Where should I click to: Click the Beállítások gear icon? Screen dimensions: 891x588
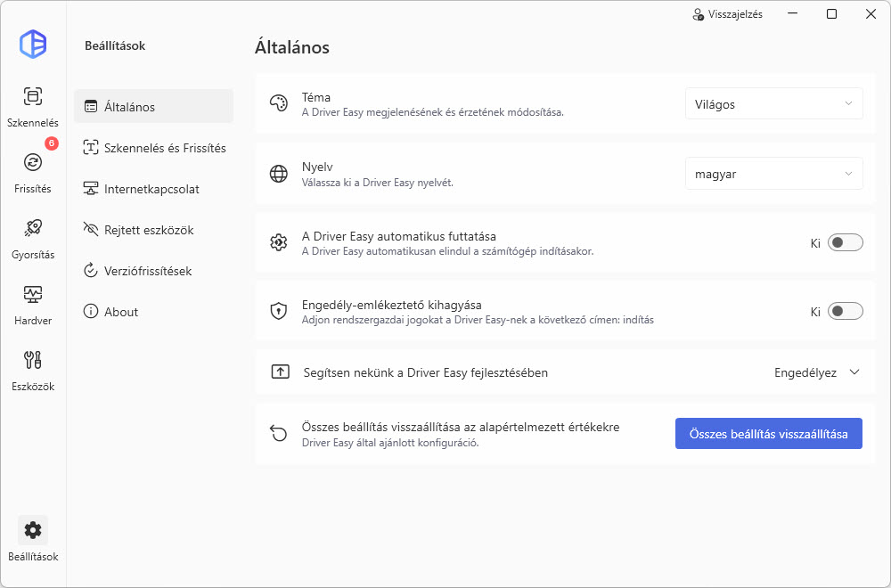tap(33, 531)
